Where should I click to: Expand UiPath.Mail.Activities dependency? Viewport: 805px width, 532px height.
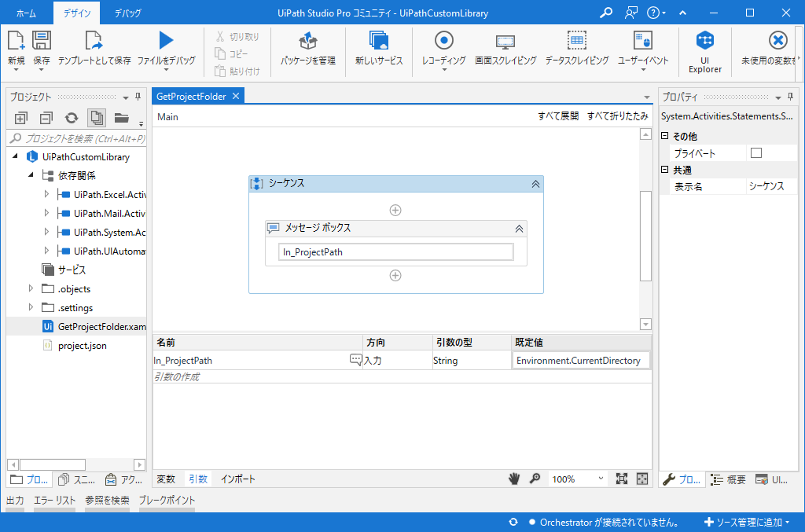(46, 213)
